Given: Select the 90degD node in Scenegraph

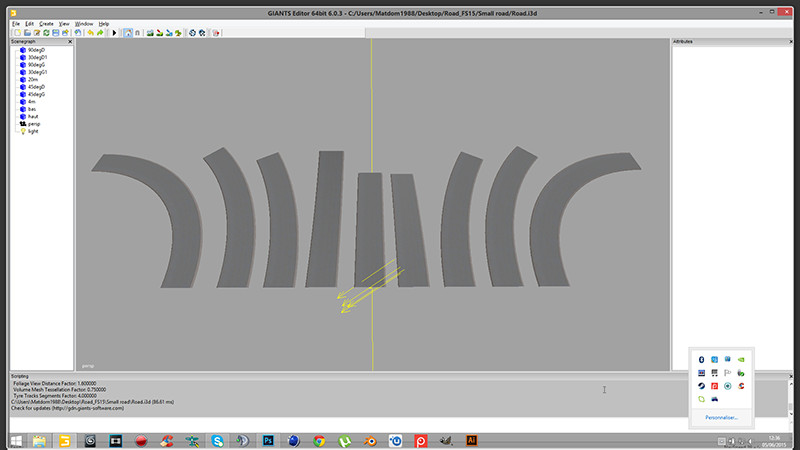Looking at the screenshot, I should click(x=35, y=50).
